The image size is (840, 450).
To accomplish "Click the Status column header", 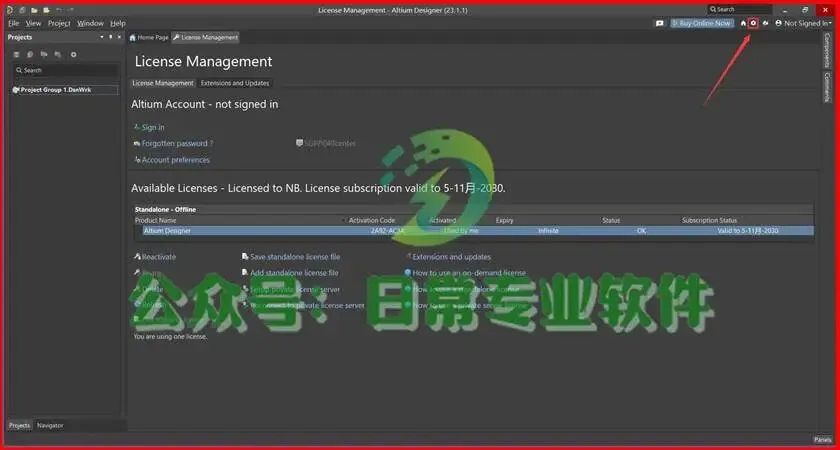I will coord(611,220).
